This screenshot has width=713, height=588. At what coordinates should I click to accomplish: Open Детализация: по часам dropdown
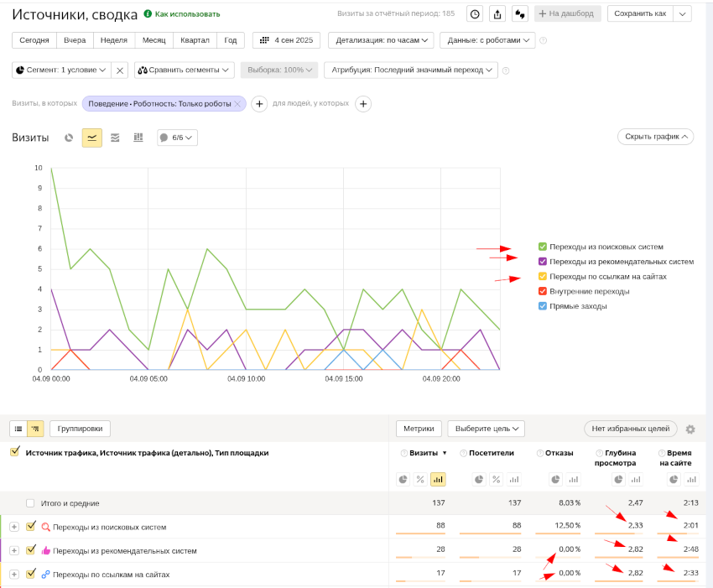[x=381, y=40]
